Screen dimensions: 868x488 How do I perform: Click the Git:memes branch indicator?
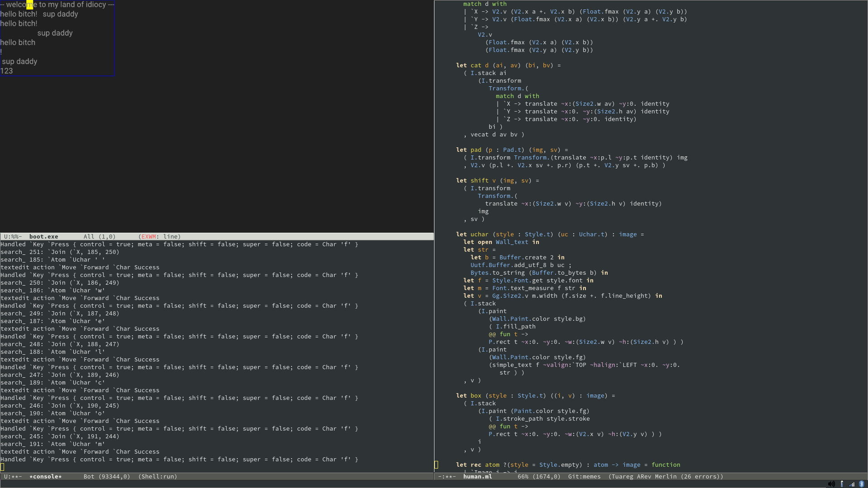point(584,477)
